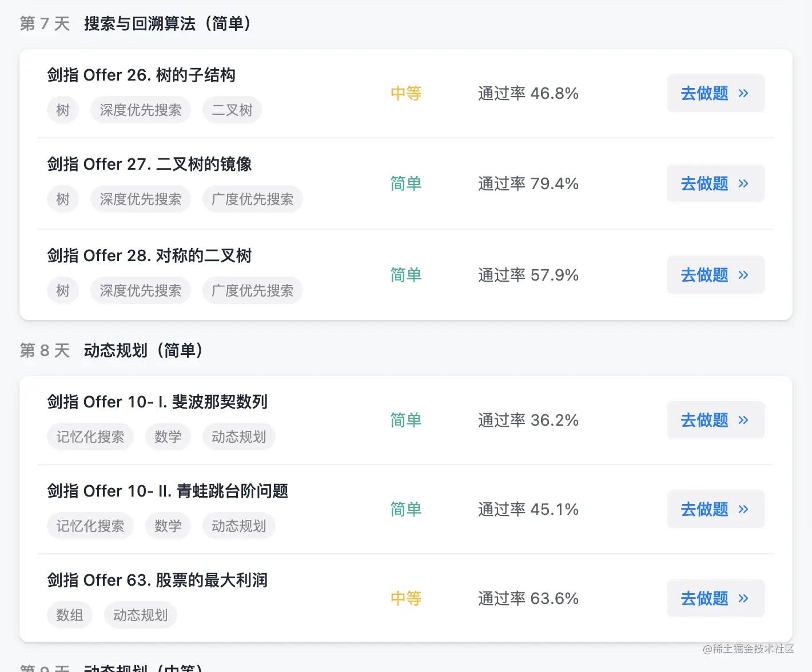
Task: Open problem 剑指 Offer 27. 二叉树的镜像
Action: (x=149, y=164)
